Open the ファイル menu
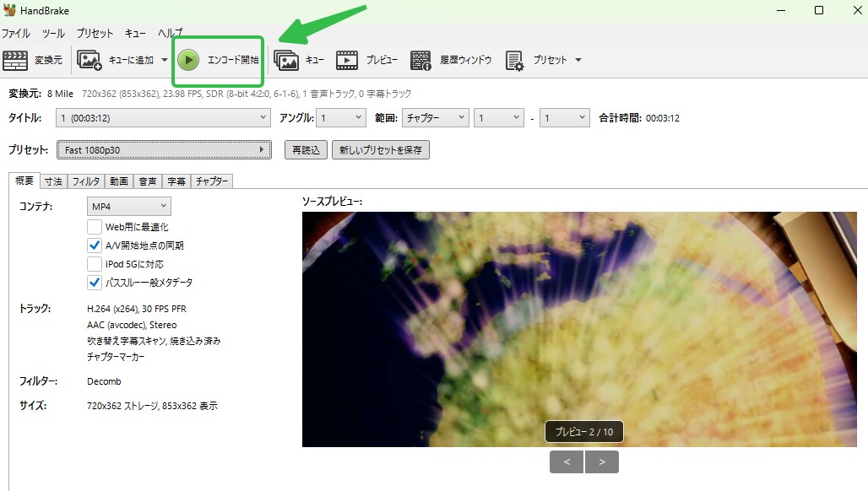Image resolution: width=868 pixels, height=491 pixels. [x=15, y=33]
